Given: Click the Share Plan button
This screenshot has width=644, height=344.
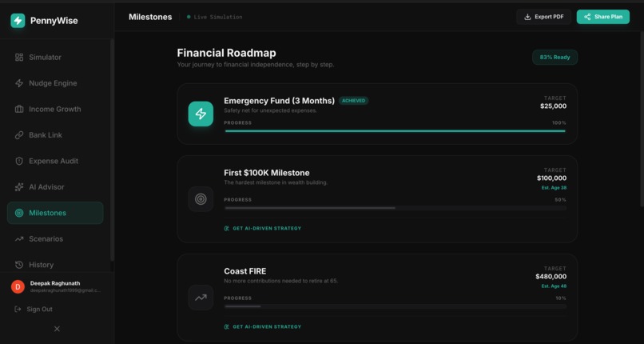Looking at the screenshot, I should [603, 17].
